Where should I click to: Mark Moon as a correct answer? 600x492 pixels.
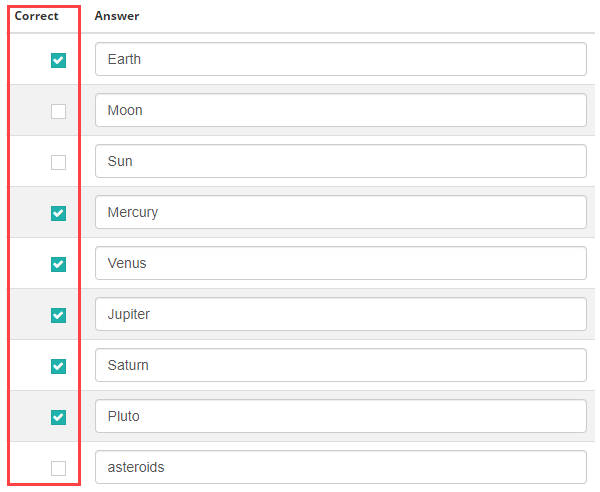point(58,111)
